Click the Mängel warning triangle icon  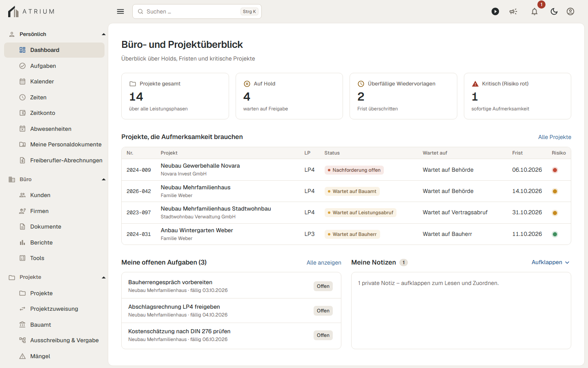pos(22,356)
